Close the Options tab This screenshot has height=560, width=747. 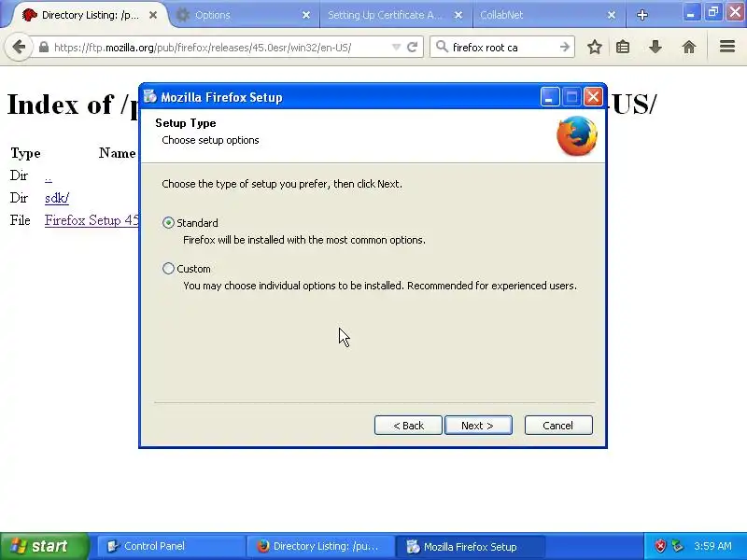(306, 15)
